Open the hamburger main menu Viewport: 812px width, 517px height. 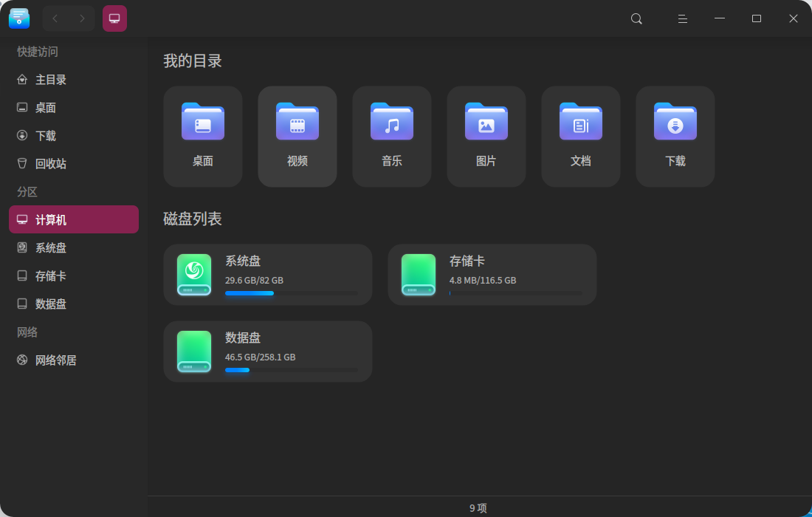pos(683,18)
